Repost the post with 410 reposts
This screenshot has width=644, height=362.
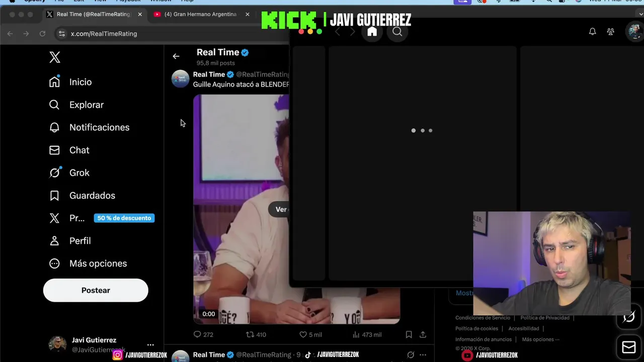point(256,334)
